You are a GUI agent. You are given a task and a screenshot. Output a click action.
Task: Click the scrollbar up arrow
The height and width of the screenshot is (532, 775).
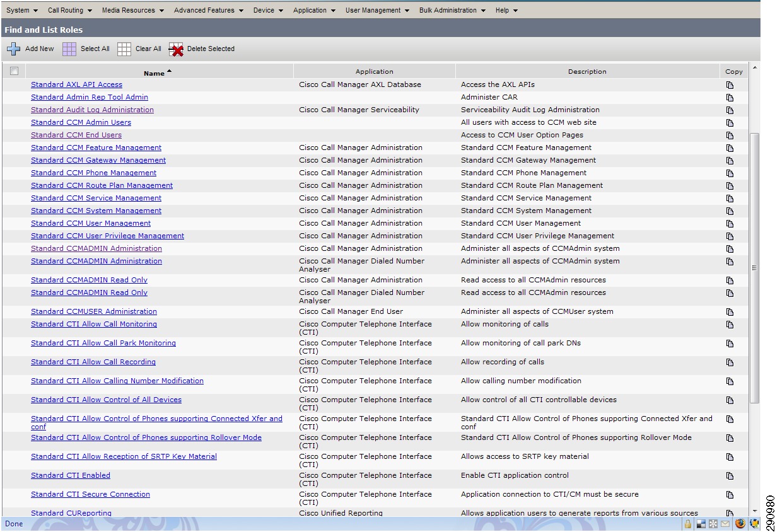tap(755, 67)
